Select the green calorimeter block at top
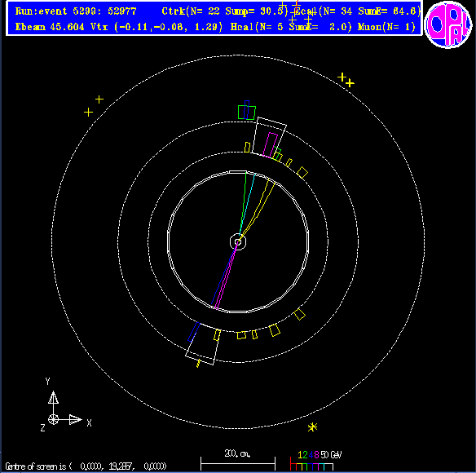The width and height of the screenshot is (476, 473). (x=247, y=112)
